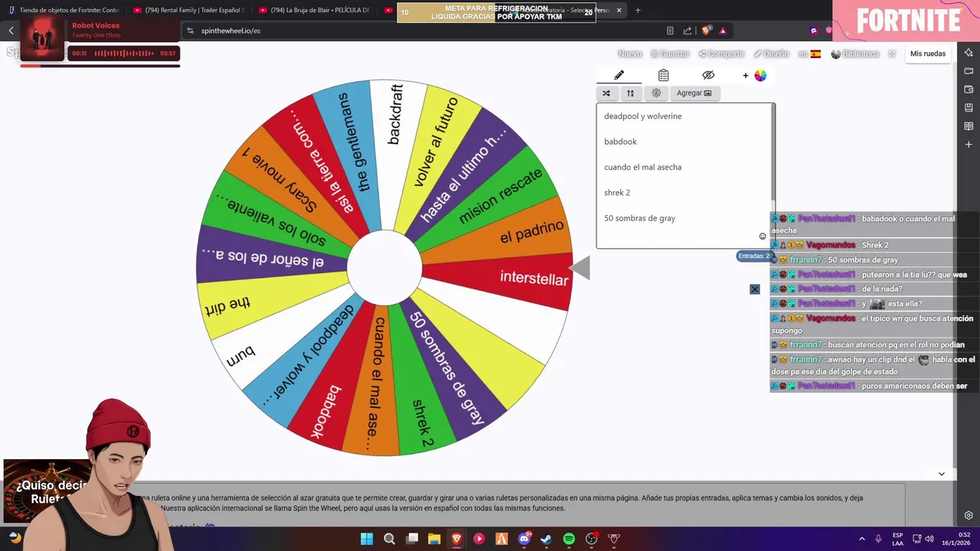Screen dimensions: 980x551
Task: Open the Mis ruedas button
Action: pos(928,54)
